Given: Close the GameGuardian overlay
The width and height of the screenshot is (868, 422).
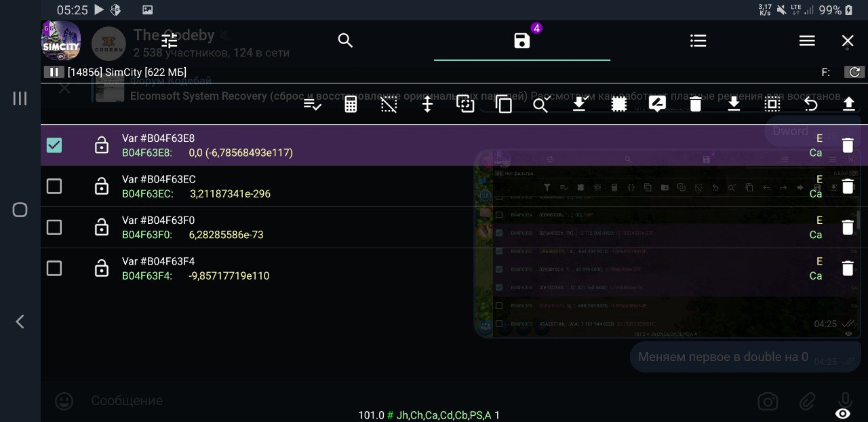Looking at the screenshot, I should (848, 41).
